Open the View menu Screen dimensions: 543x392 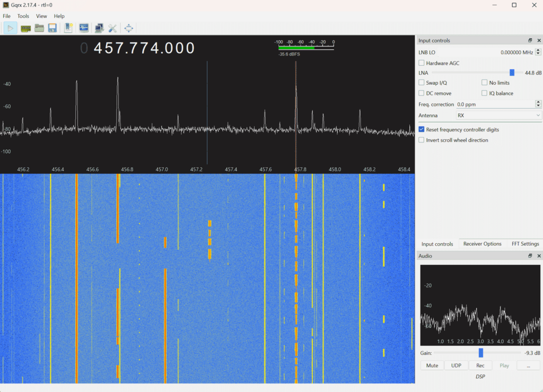(41, 16)
